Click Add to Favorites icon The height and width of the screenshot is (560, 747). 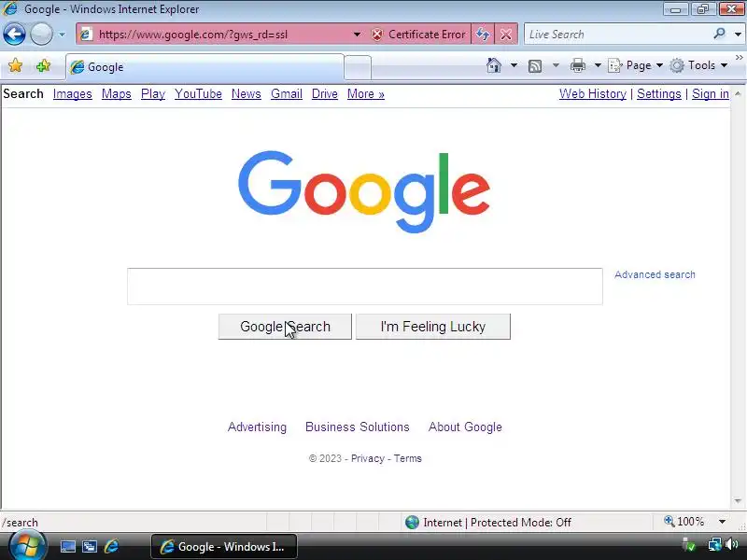43,65
